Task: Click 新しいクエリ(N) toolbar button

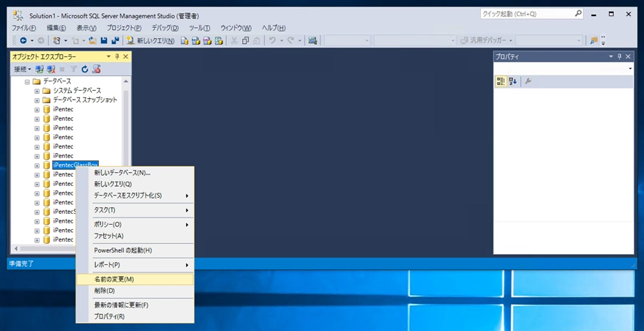Action: coord(150,40)
